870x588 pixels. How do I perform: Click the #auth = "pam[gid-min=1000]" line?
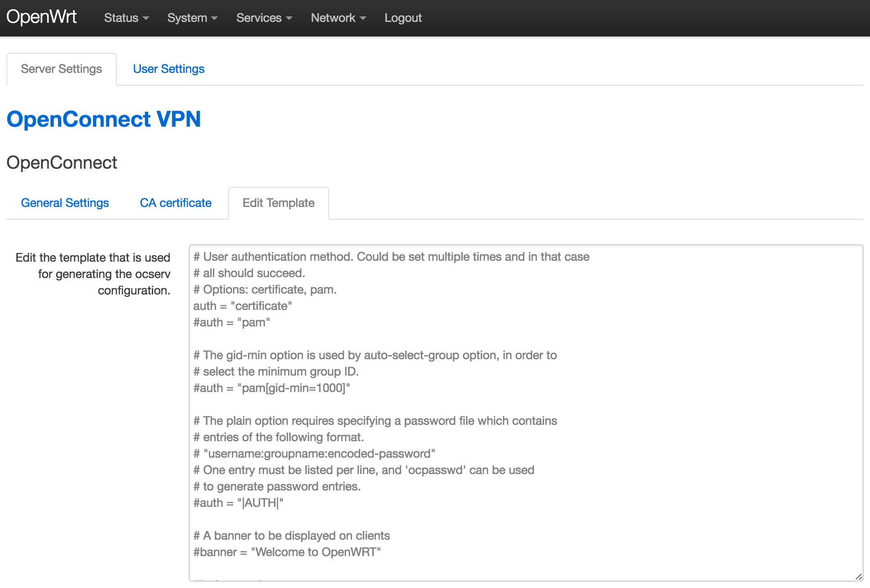(272, 388)
